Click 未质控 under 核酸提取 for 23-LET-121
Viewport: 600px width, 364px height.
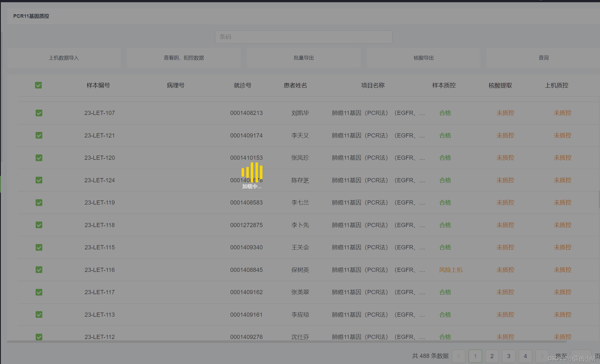pos(505,135)
